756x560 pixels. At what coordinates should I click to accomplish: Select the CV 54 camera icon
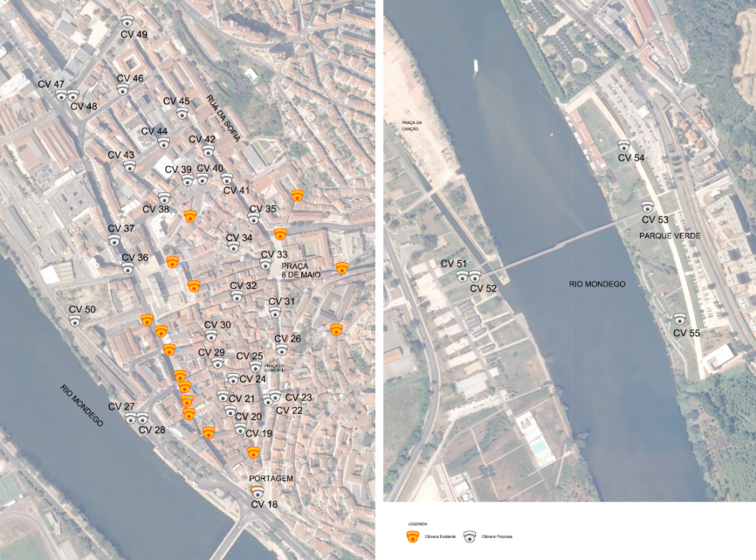click(x=624, y=146)
